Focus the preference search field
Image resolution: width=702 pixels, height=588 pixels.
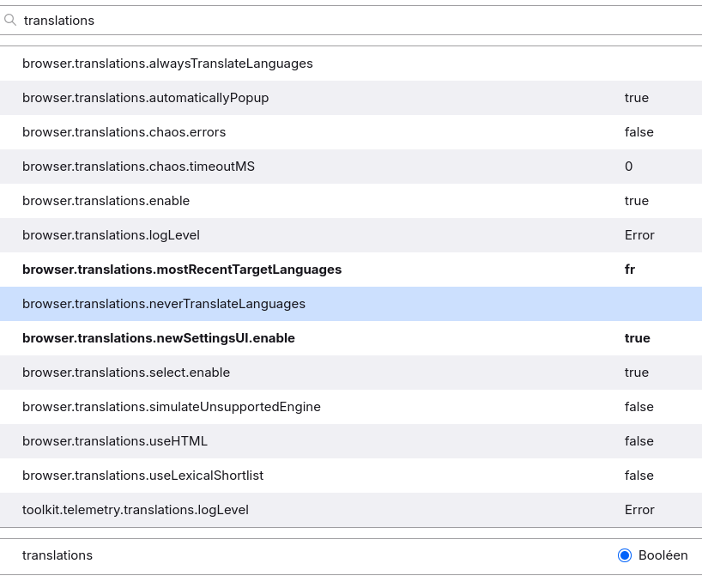pyautogui.click(x=343, y=20)
